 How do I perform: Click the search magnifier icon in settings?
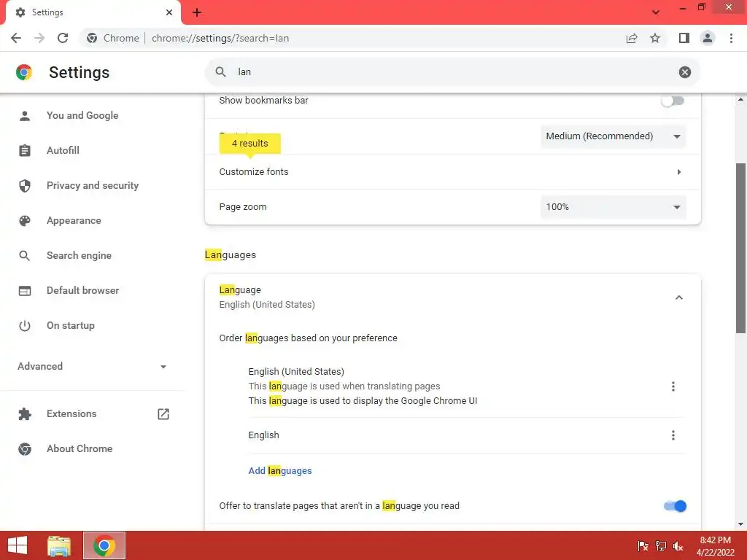click(220, 72)
